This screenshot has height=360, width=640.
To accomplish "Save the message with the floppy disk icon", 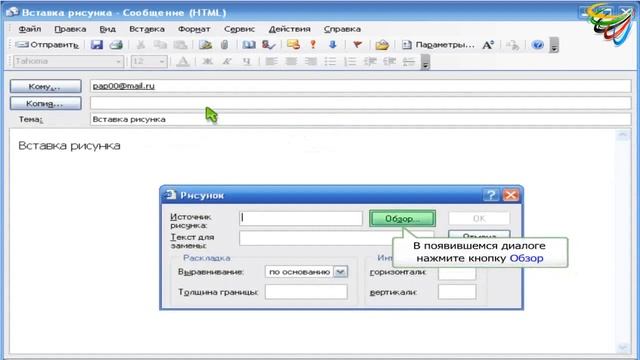I will click(x=97, y=44).
